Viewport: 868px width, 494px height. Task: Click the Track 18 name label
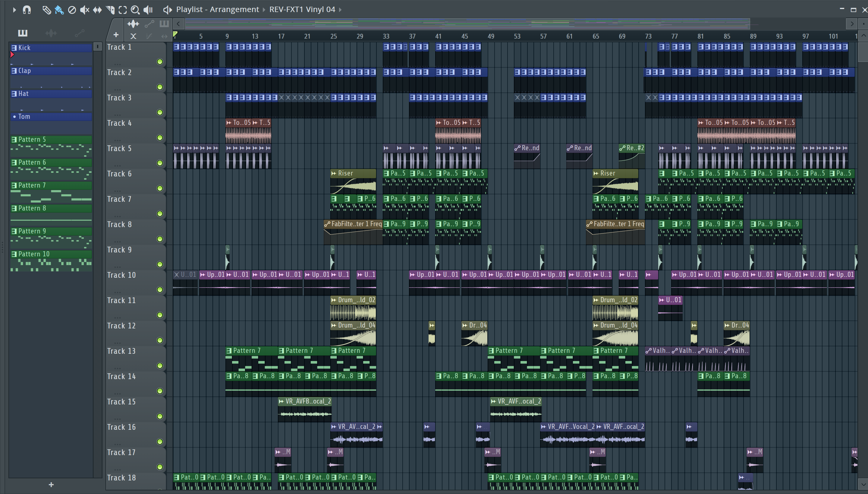click(x=121, y=478)
